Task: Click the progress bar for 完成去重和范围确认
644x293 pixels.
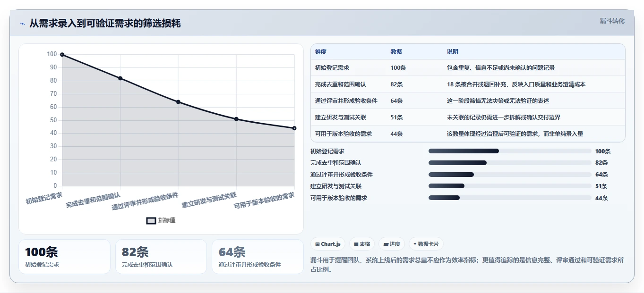Action: pyautogui.click(x=510, y=163)
